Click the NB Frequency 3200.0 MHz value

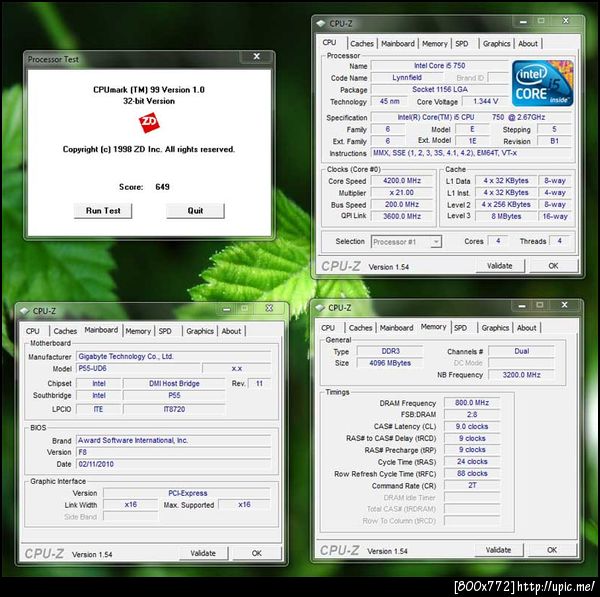[521, 375]
